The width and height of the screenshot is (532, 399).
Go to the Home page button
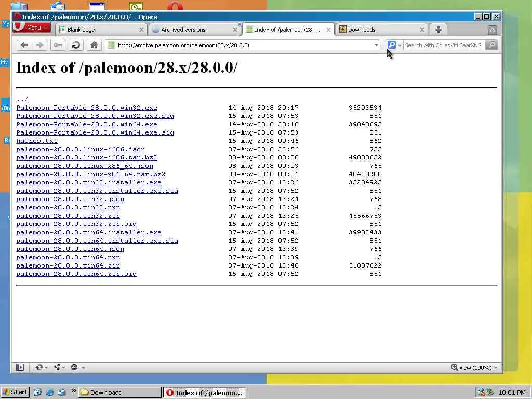pyautogui.click(x=95, y=45)
